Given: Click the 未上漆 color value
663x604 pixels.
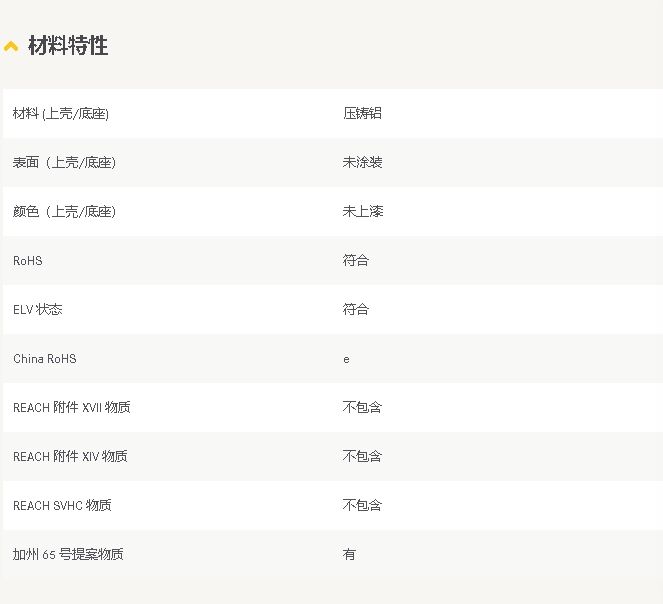Looking at the screenshot, I should [363, 211].
